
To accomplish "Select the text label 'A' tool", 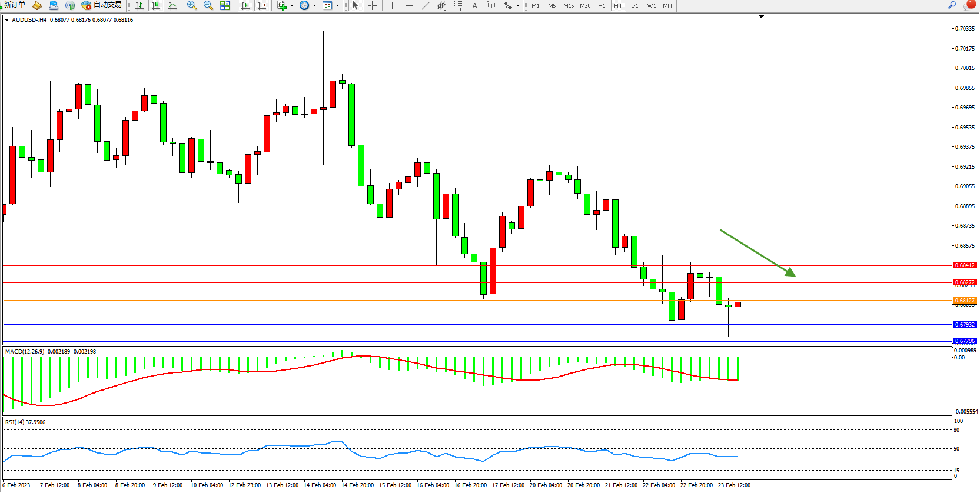I will tap(475, 6).
